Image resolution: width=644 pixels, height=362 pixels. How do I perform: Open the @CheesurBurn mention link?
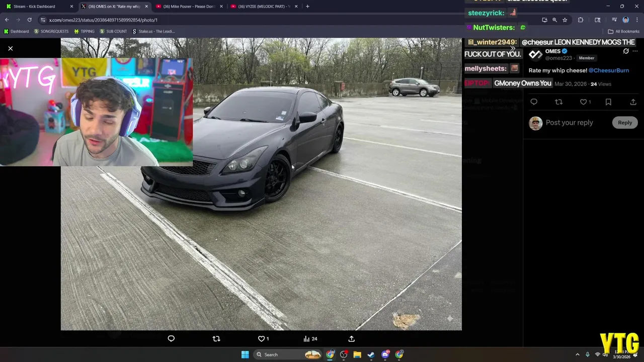[609, 70]
